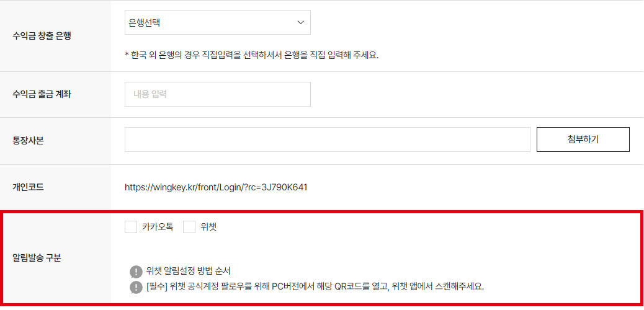This screenshot has width=644, height=310.
Task: Click the 알림발송 구분 row label
Action: tap(37, 259)
